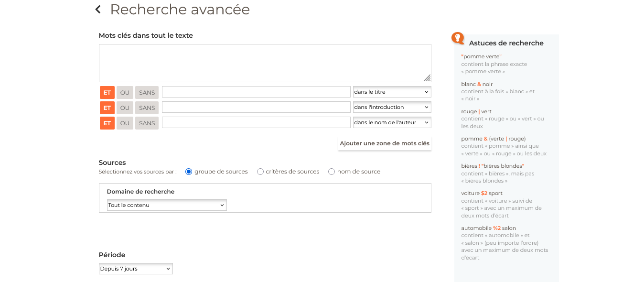Click the 'pomme & (verte | rouge)' example
This screenshot has height=282, width=644.
(494, 139)
